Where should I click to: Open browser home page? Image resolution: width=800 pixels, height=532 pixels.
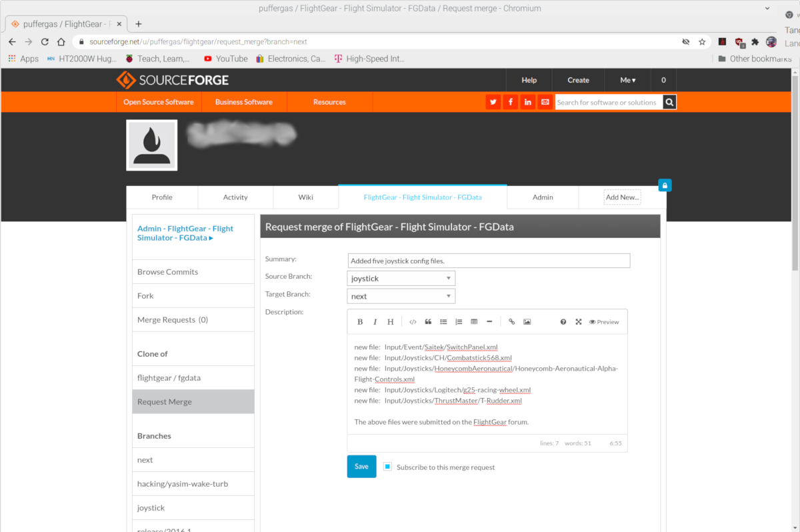point(61,41)
